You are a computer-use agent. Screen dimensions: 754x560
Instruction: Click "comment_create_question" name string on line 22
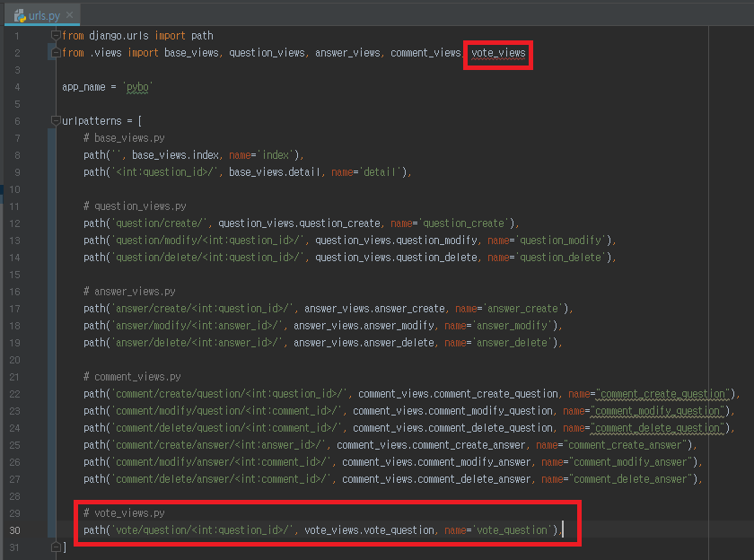tap(662, 394)
